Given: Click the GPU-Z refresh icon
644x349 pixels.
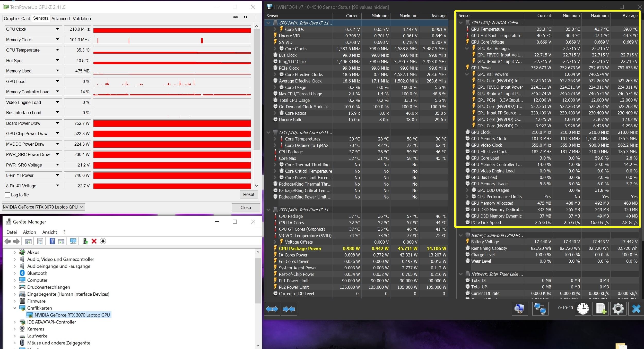Looking at the screenshot, I should (246, 17).
